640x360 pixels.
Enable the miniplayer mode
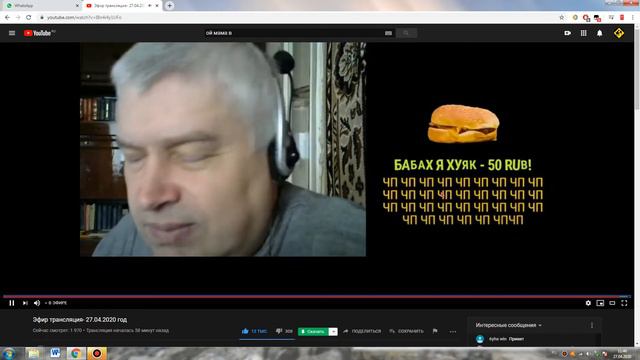600,303
